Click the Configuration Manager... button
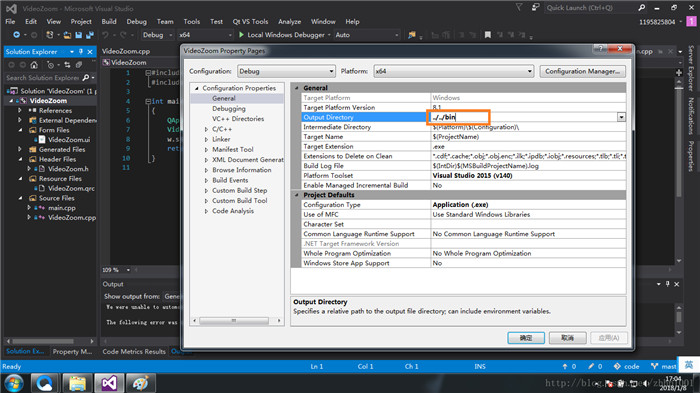The width and height of the screenshot is (700, 393). [x=582, y=71]
